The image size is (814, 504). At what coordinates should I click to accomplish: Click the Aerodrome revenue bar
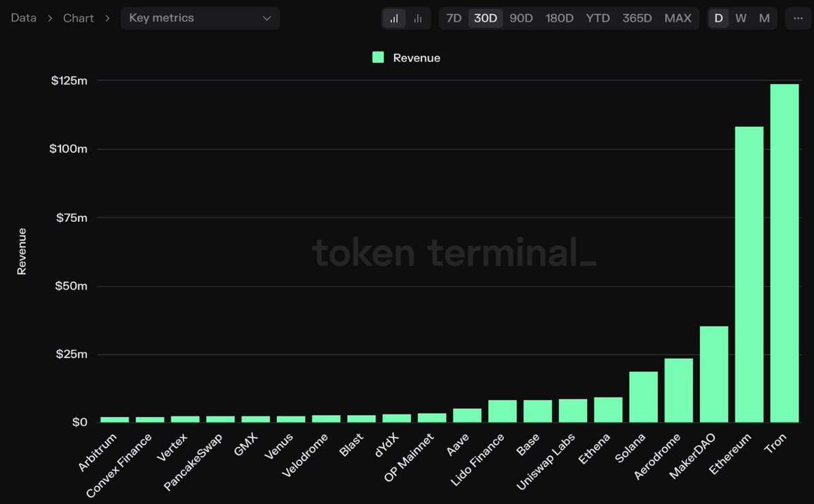pyautogui.click(x=678, y=391)
